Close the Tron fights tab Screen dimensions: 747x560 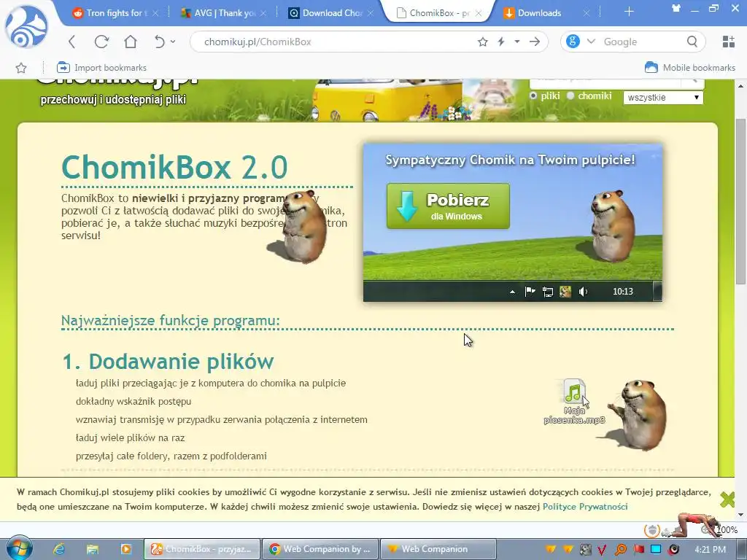(x=155, y=13)
